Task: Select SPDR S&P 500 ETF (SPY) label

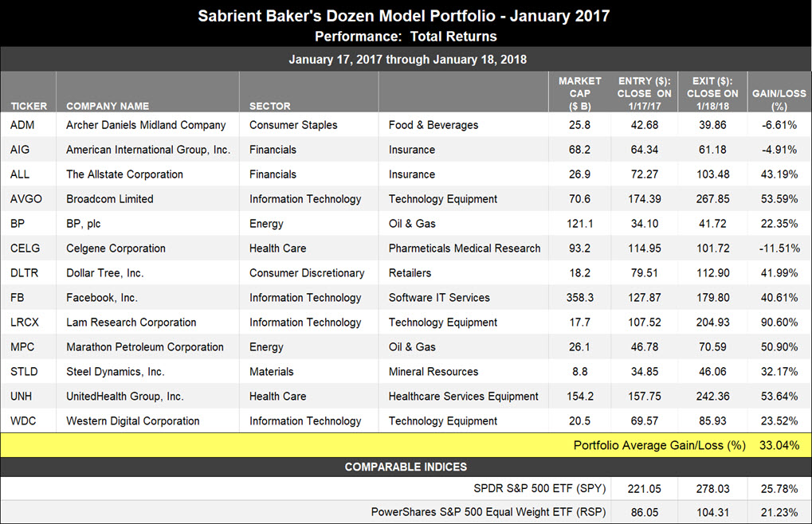Action: tap(539, 489)
